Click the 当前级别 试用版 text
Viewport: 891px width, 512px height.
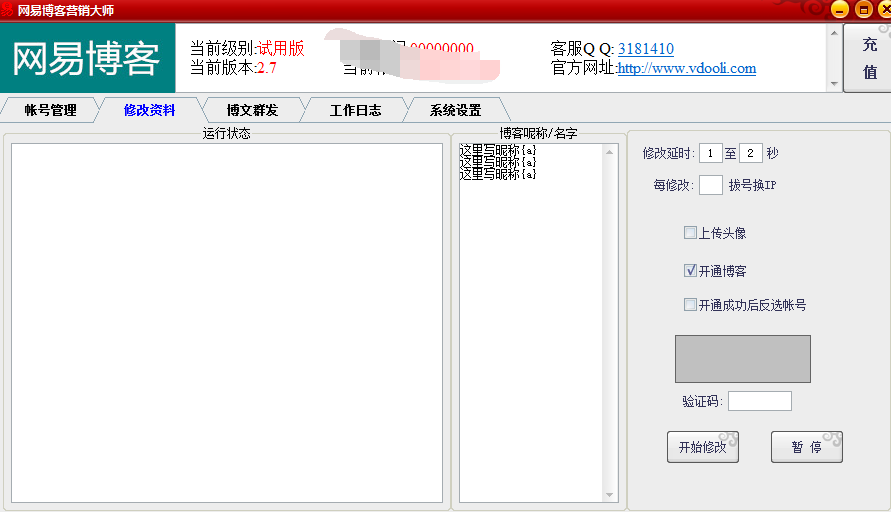coord(247,49)
